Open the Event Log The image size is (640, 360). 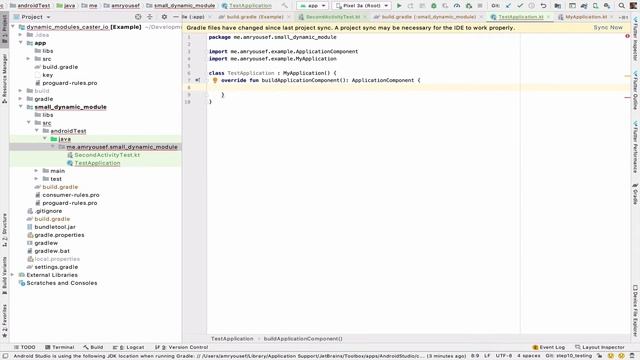[549, 347]
